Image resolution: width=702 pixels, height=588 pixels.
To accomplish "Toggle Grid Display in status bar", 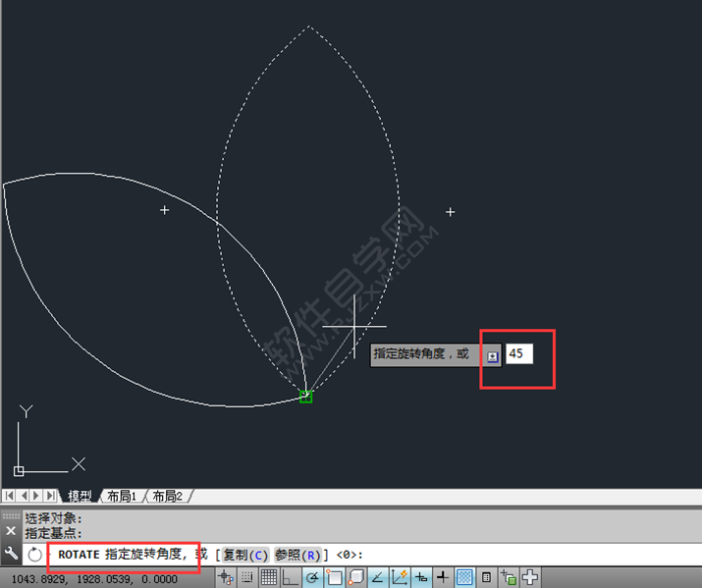I will 268,577.
